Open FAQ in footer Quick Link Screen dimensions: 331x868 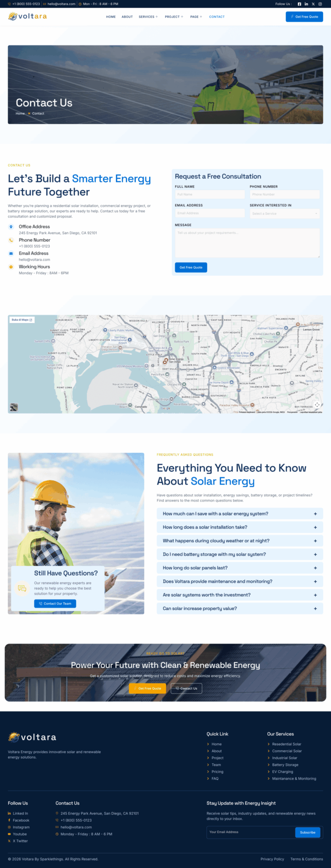click(x=215, y=779)
